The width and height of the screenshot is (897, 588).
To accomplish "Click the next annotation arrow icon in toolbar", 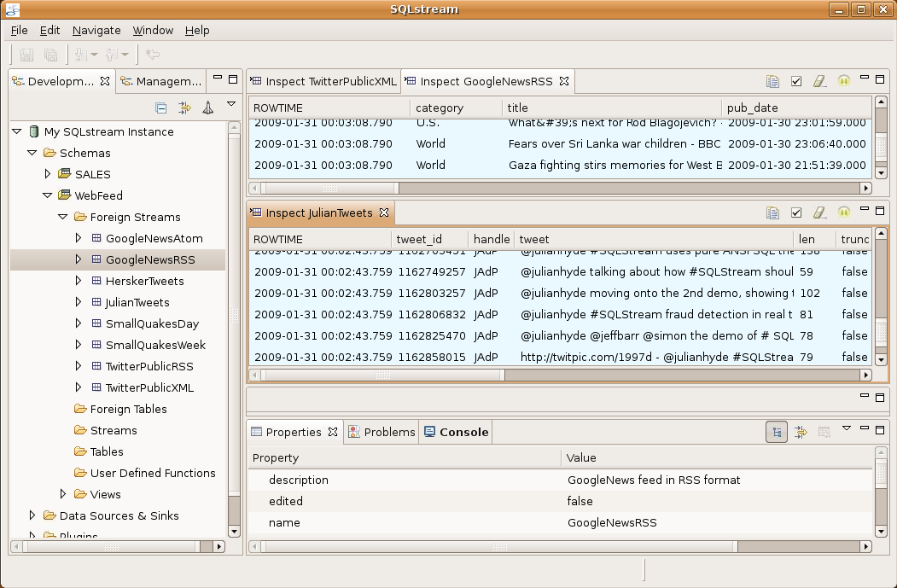I will click(80, 55).
